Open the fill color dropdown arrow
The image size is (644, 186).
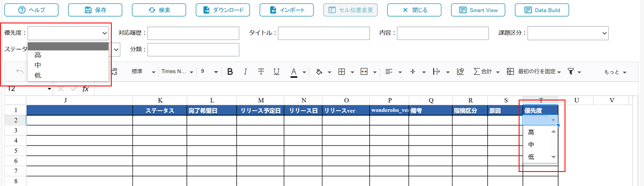[x=330, y=72]
